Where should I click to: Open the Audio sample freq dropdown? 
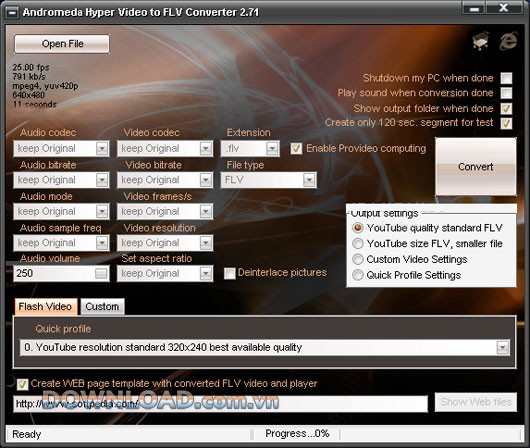pyautogui.click(x=102, y=243)
